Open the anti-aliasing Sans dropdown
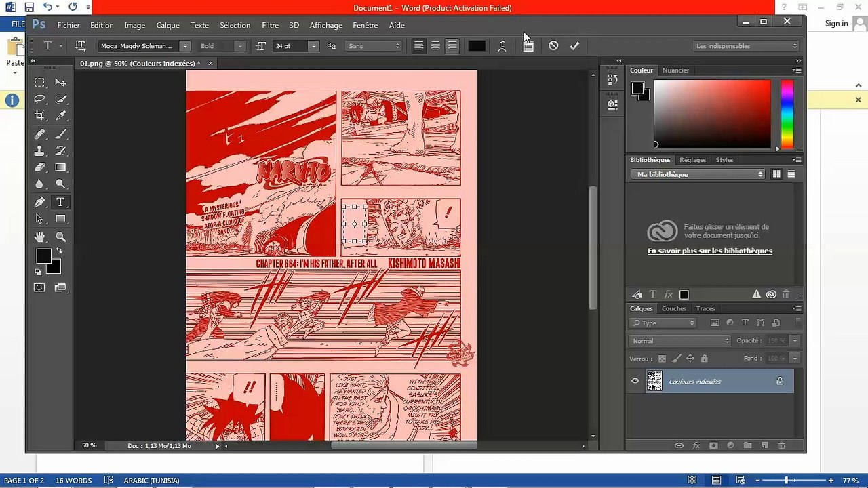 coord(374,46)
